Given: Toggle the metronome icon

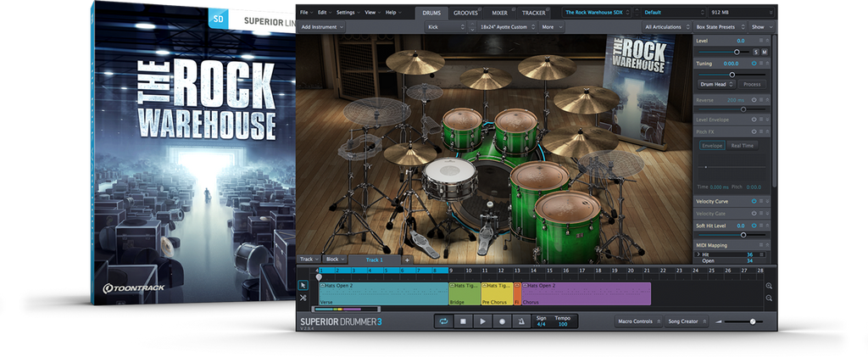Looking at the screenshot, I should tap(521, 321).
